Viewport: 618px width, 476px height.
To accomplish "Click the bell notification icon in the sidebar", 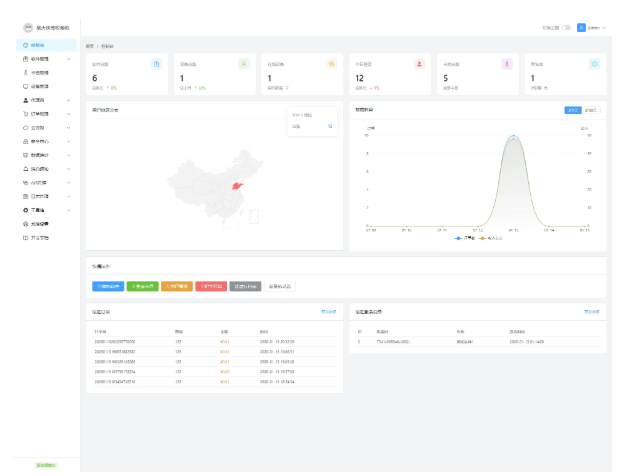I will (x=25, y=169).
